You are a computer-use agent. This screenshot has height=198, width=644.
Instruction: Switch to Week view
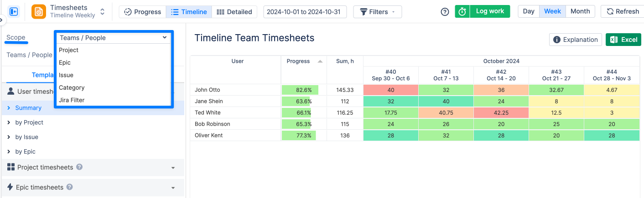coord(552,11)
